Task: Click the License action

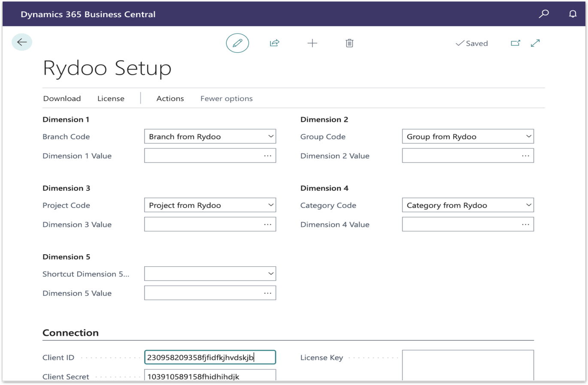Action: [x=111, y=98]
